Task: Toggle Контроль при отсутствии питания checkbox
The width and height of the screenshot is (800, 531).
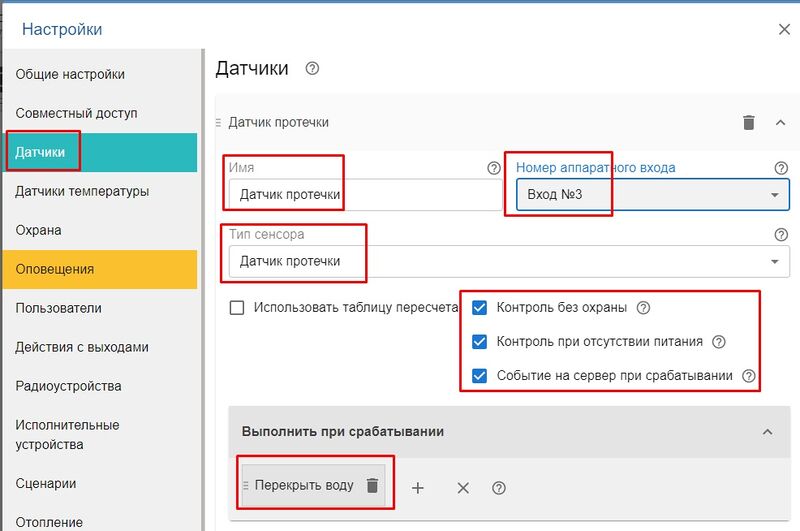Action: pos(480,342)
